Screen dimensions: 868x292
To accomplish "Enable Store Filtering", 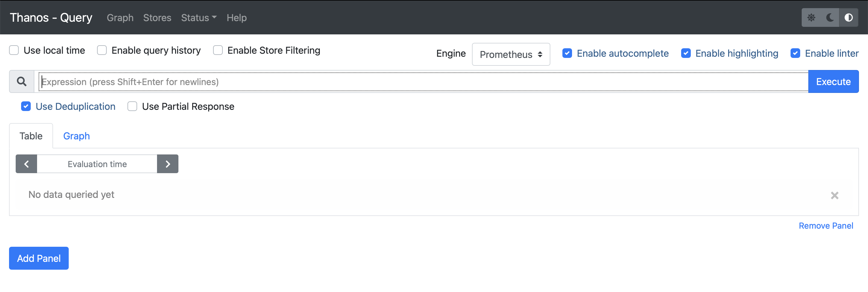I will (218, 50).
